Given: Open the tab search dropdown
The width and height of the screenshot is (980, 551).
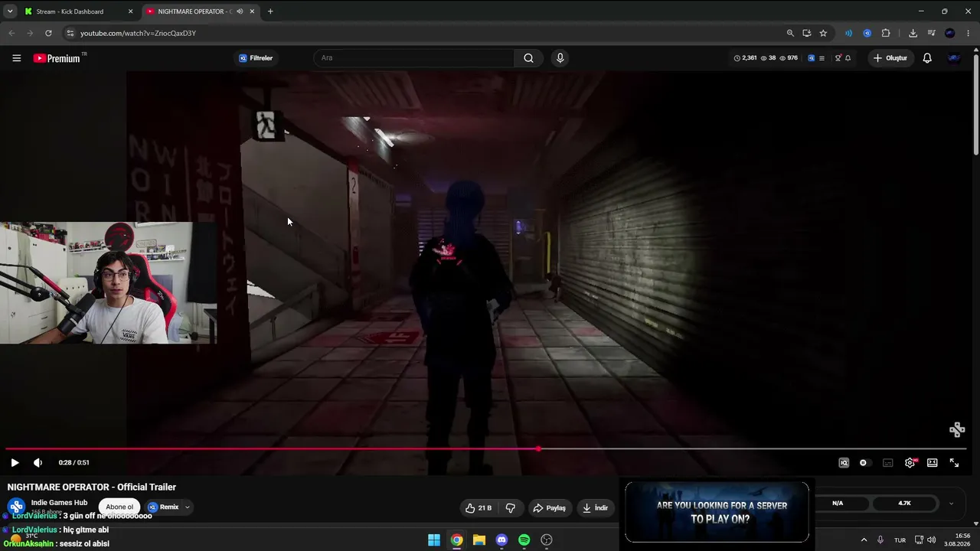Looking at the screenshot, I should coord(10,11).
